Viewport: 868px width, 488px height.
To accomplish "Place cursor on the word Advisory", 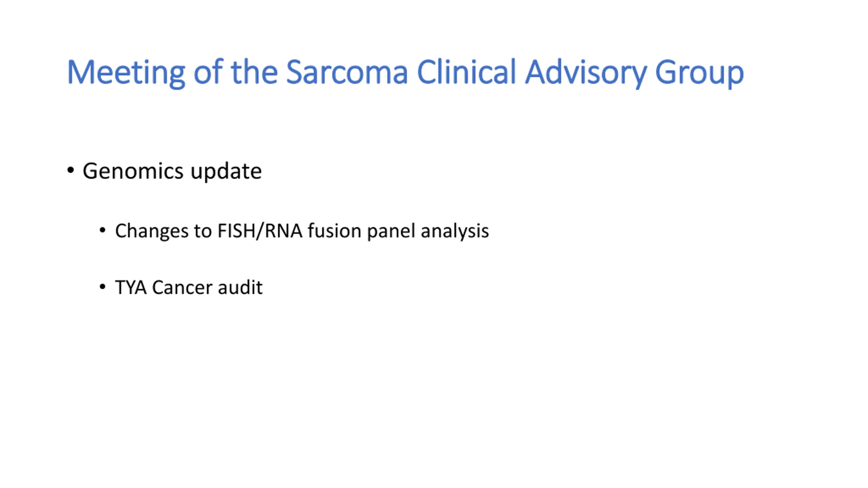I will coord(586,73).
